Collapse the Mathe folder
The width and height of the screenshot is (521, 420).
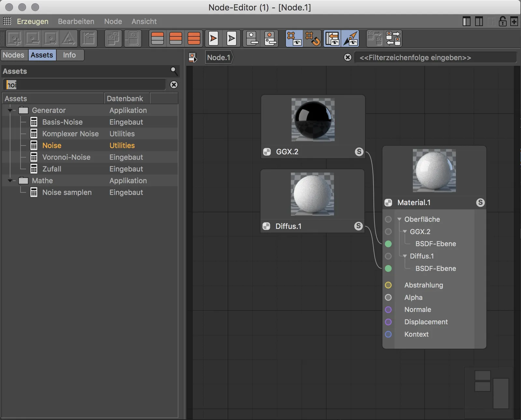click(x=10, y=181)
